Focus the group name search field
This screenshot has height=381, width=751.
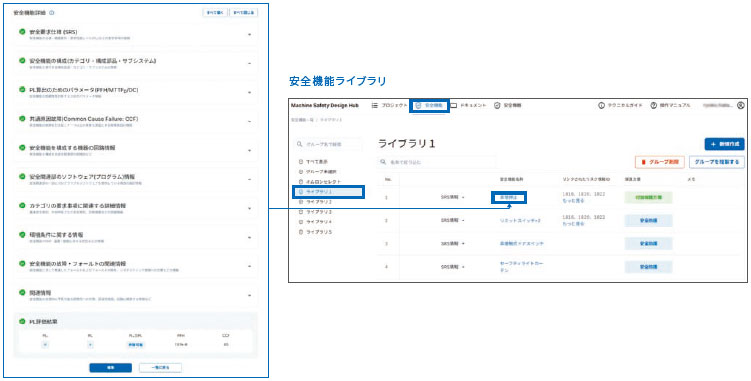click(328, 144)
